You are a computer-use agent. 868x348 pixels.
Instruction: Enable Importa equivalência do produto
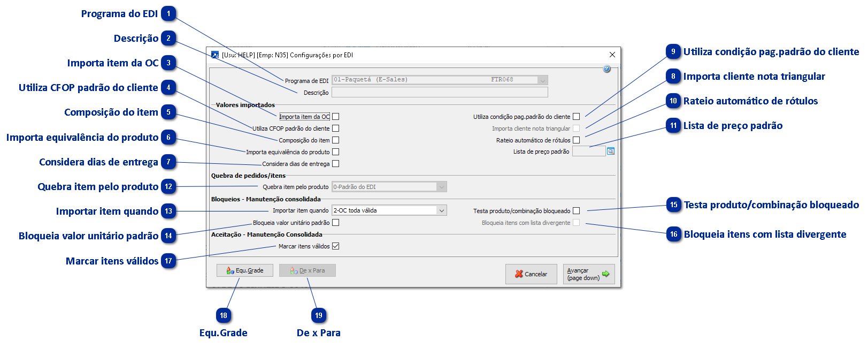(x=336, y=152)
